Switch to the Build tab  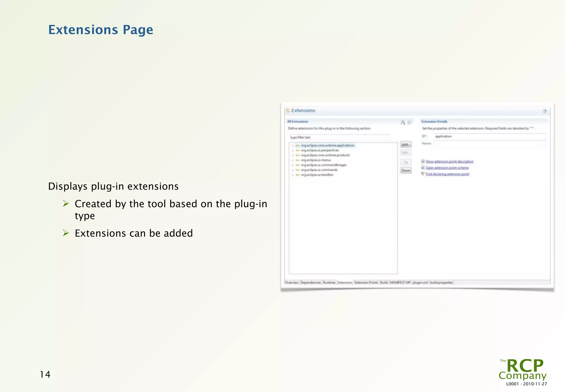pos(384,282)
